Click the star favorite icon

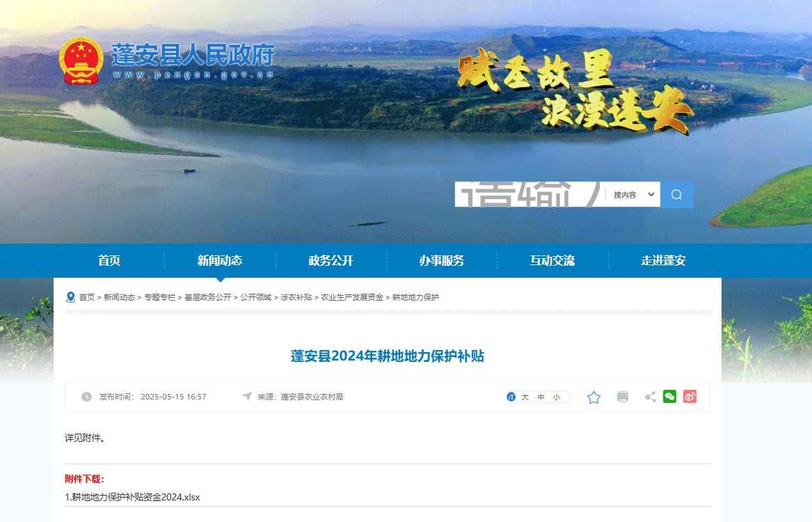594,397
